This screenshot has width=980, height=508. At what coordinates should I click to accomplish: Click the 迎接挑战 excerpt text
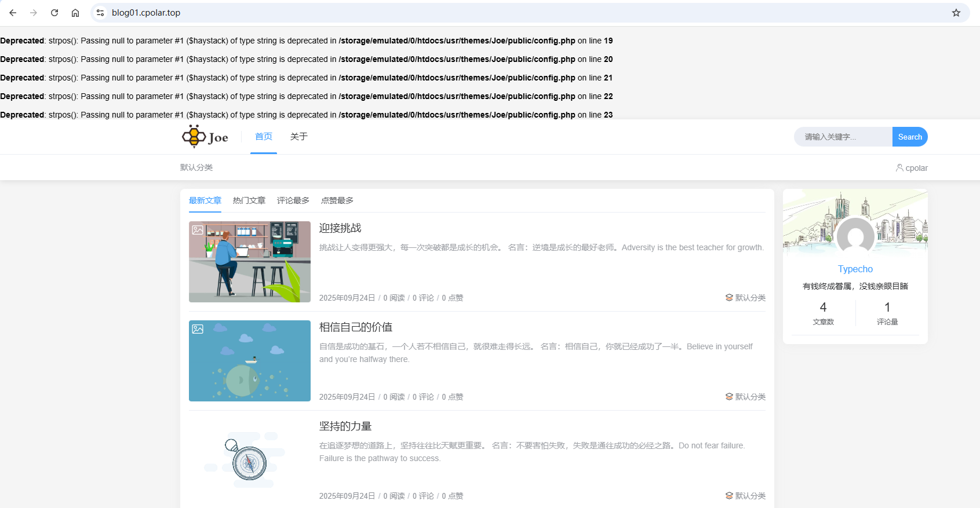(541, 247)
